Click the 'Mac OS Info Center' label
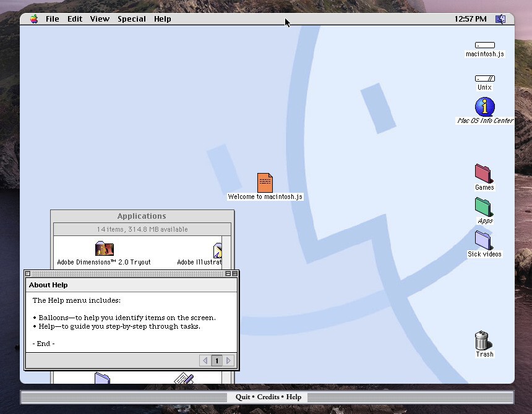 coord(485,120)
